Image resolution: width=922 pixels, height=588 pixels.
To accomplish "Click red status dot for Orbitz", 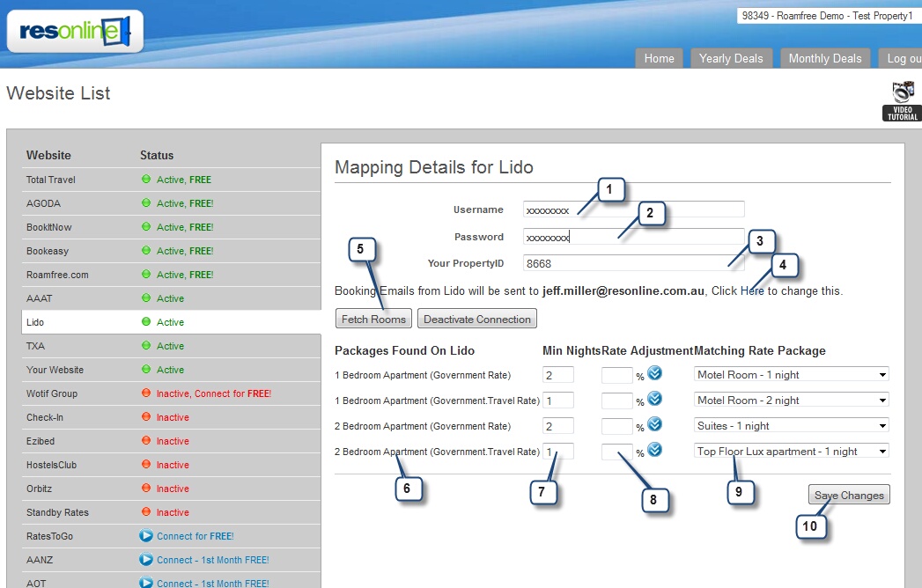I will [x=146, y=488].
